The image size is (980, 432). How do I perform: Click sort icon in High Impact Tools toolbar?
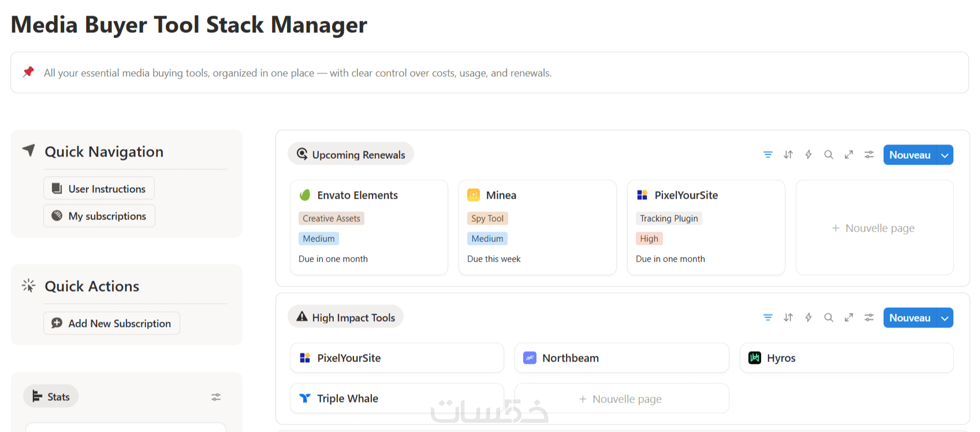788,318
